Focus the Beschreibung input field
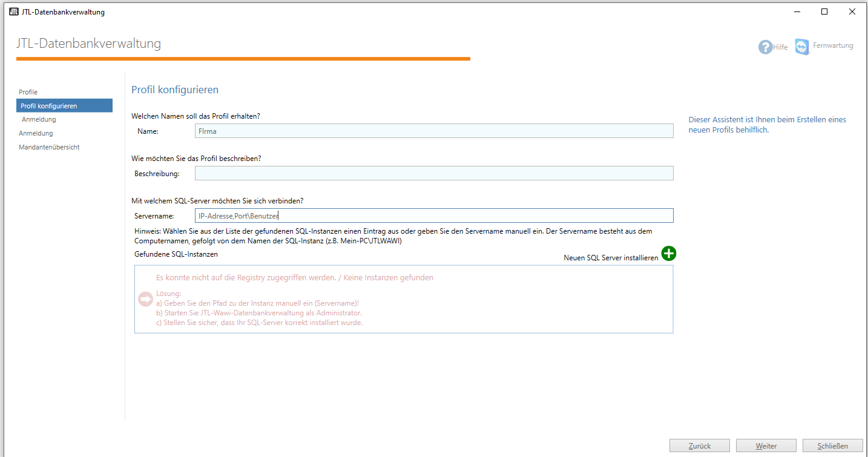 (x=434, y=173)
